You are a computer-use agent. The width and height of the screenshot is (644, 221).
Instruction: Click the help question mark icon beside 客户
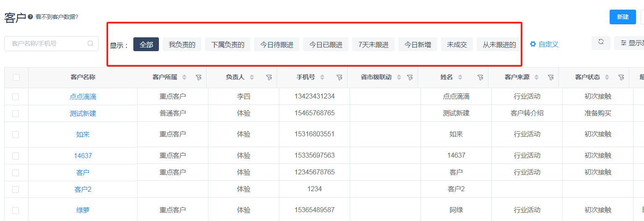point(30,17)
